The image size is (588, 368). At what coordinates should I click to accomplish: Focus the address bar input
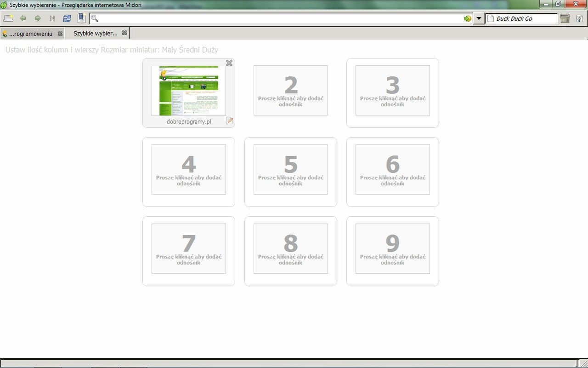tap(280, 18)
